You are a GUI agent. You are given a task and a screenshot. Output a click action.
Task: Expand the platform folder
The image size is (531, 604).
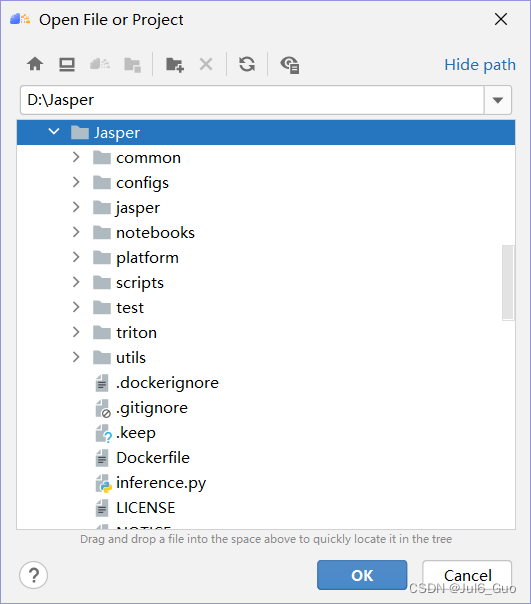click(76, 257)
